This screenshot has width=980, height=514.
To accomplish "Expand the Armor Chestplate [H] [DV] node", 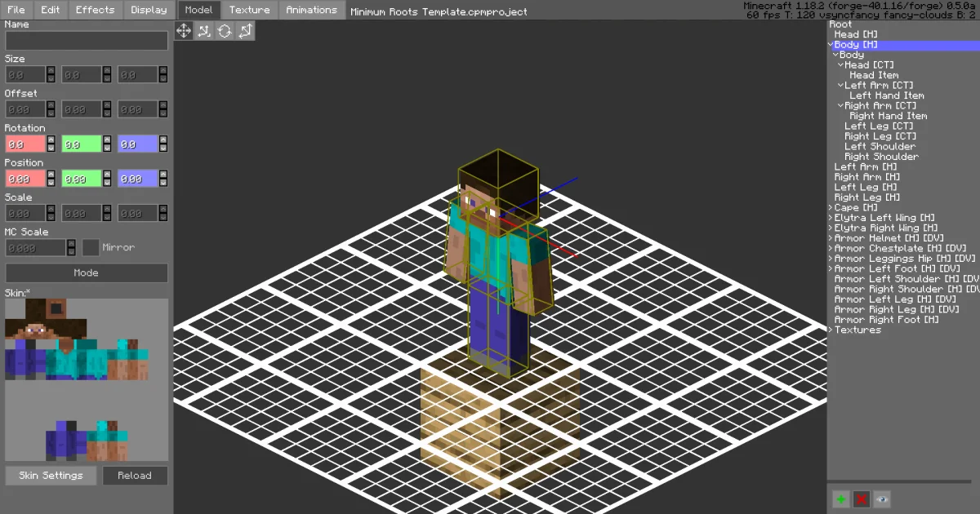I will coord(831,249).
